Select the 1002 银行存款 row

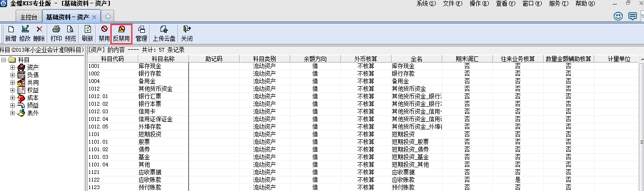[x=150, y=73]
